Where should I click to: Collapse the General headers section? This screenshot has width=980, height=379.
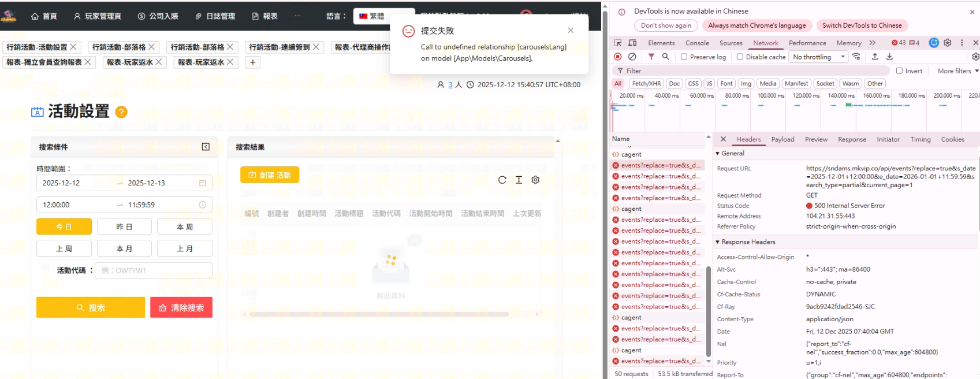(x=718, y=153)
